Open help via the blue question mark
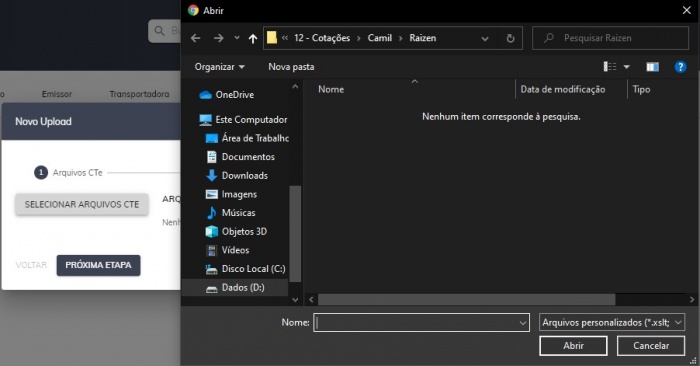Viewport: 700px width, 366px height. (x=680, y=67)
